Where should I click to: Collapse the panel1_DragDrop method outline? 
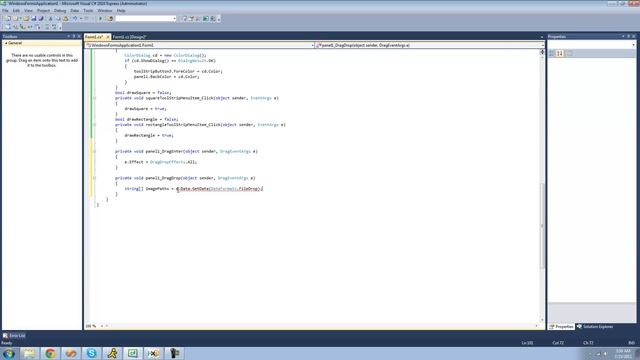click(94, 178)
